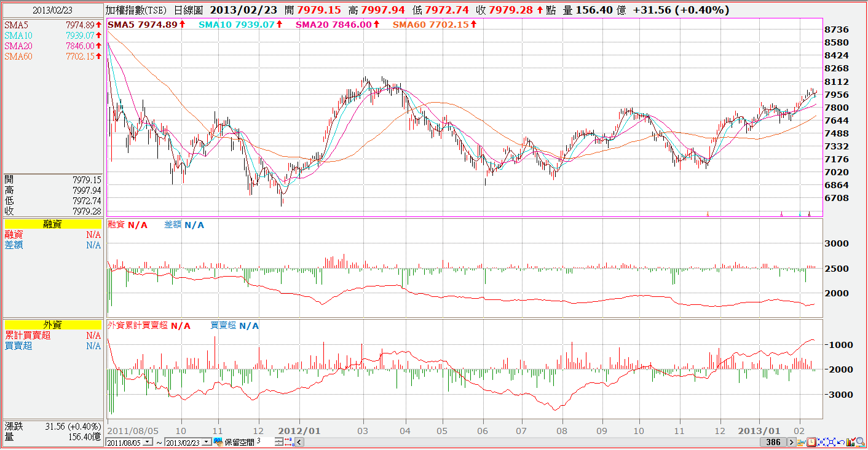Click the SMA60 7702.15 legend above chart
The height and width of the screenshot is (450, 868).
tap(434, 25)
